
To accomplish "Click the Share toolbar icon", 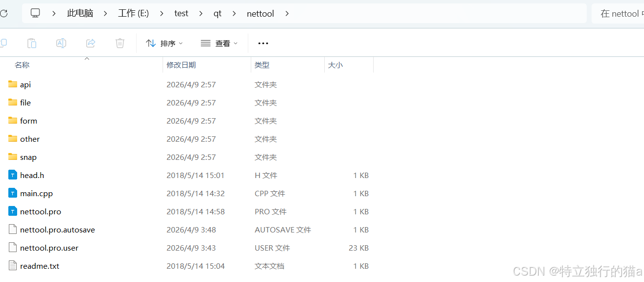I will tap(91, 43).
